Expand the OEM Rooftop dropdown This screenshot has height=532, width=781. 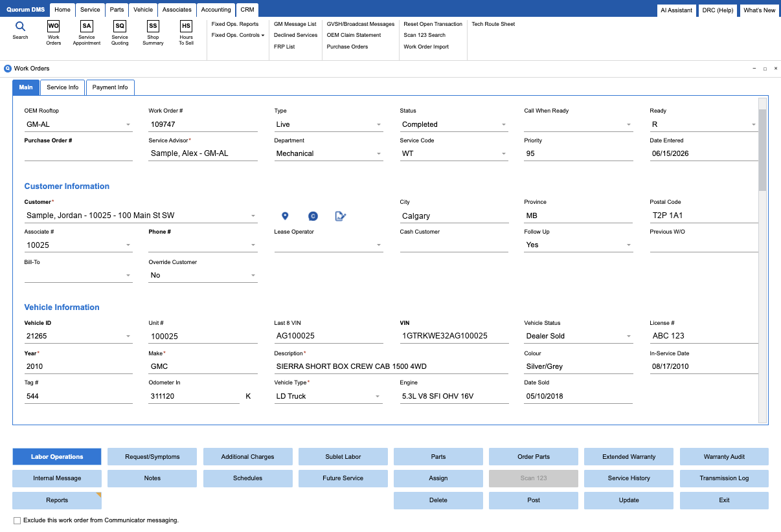128,124
